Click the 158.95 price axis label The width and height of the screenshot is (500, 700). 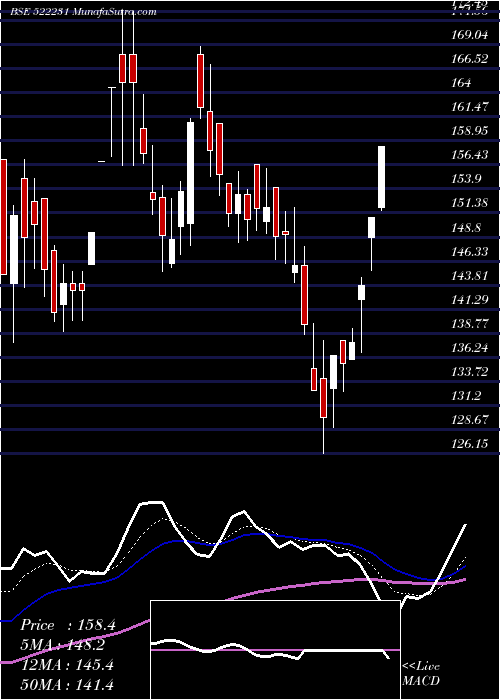470,131
